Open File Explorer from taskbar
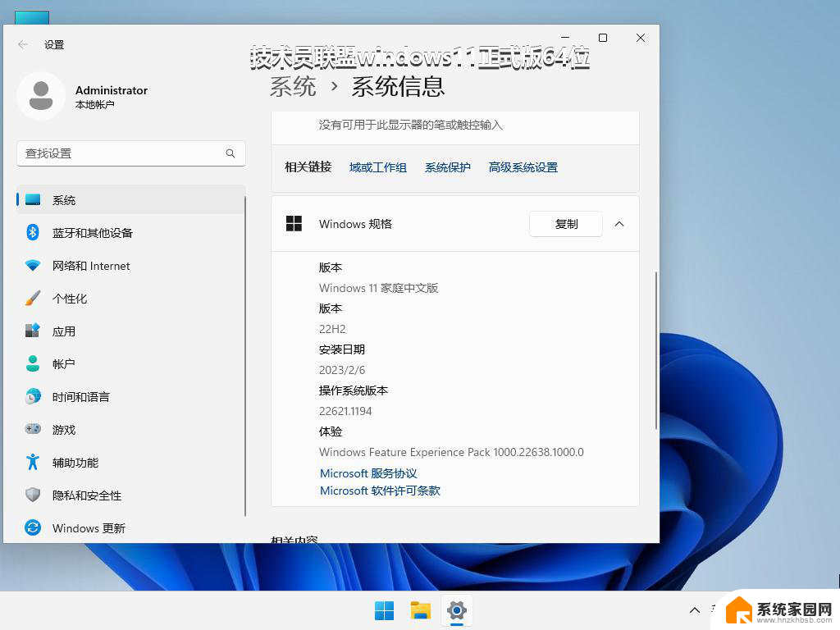Image resolution: width=840 pixels, height=630 pixels. (x=421, y=610)
